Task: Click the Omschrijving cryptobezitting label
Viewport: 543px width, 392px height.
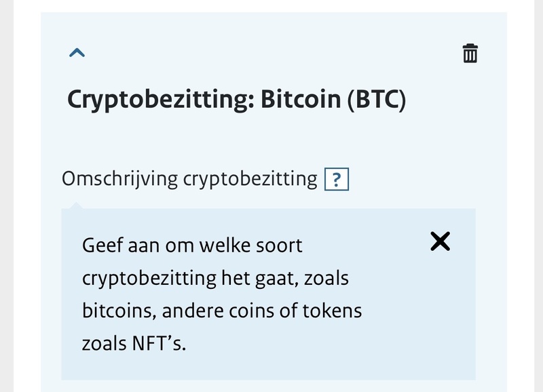Action: pos(190,178)
